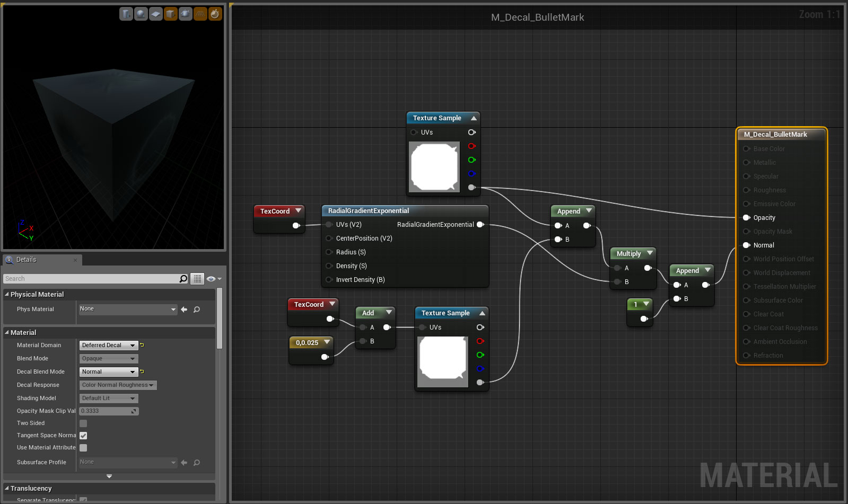
Task: Collapse Translucency section
Action: (7, 488)
